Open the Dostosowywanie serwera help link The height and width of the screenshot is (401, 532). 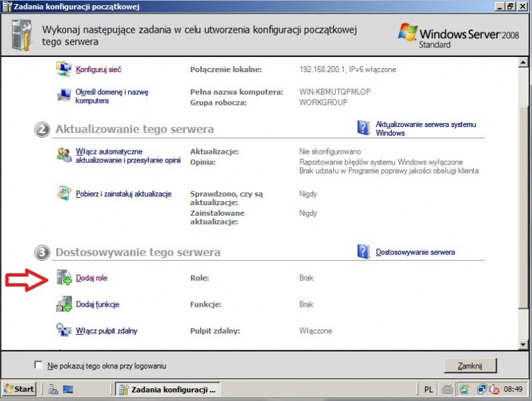point(415,252)
